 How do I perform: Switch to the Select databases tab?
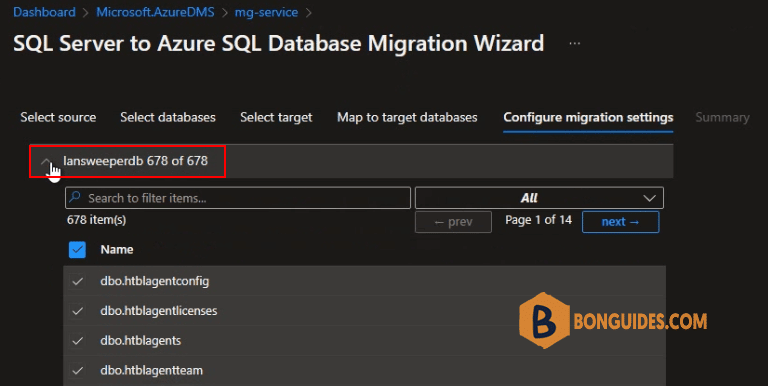click(168, 118)
